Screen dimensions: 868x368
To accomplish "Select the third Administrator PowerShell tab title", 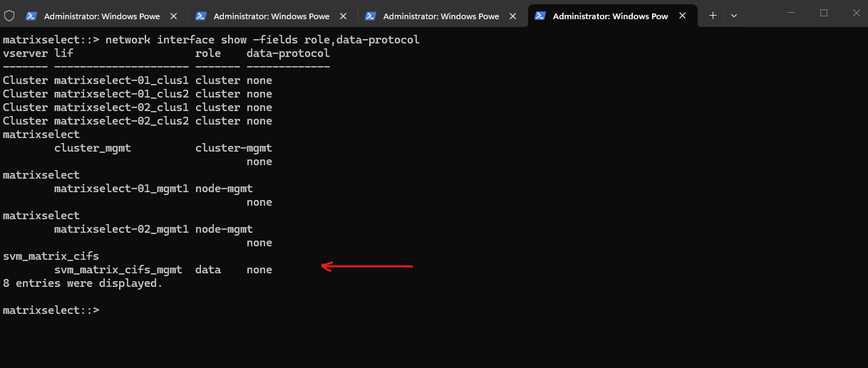I will pos(440,16).
